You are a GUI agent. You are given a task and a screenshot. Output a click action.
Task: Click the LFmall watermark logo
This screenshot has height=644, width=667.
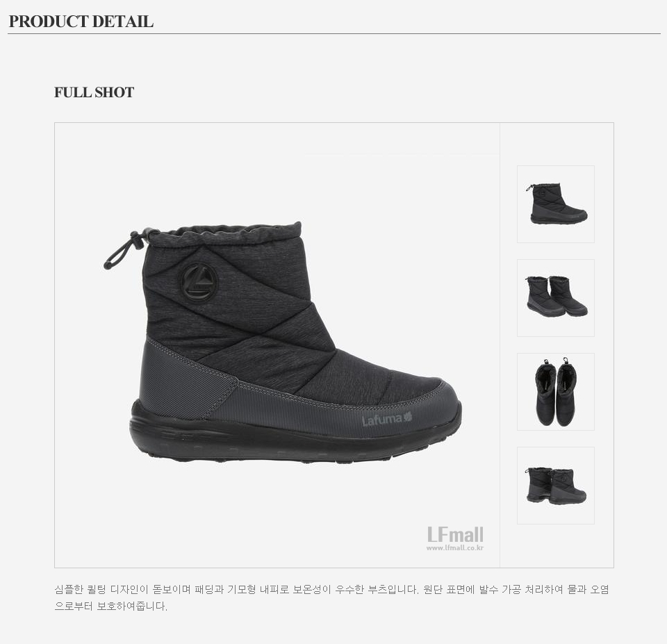click(x=455, y=535)
